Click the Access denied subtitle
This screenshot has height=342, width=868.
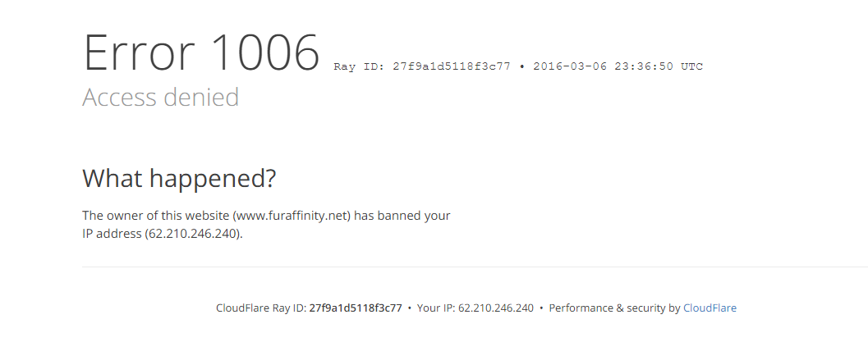[x=161, y=98]
